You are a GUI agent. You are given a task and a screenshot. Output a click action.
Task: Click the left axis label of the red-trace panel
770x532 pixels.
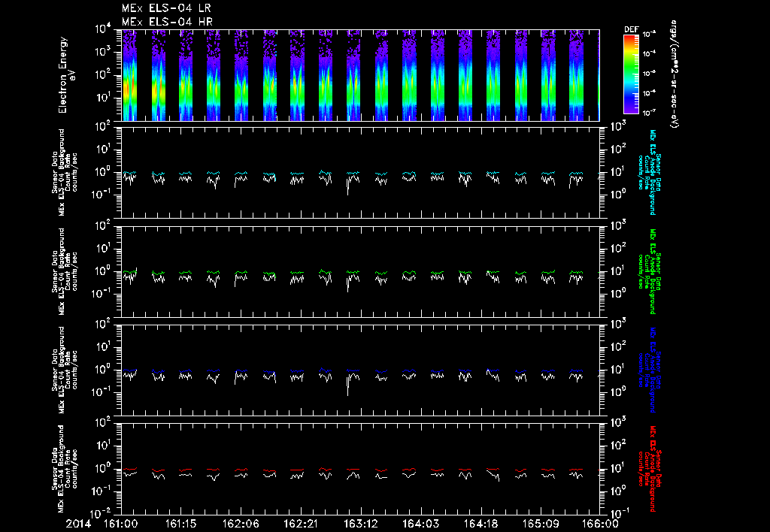pyautogui.click(x=65, y=469)
